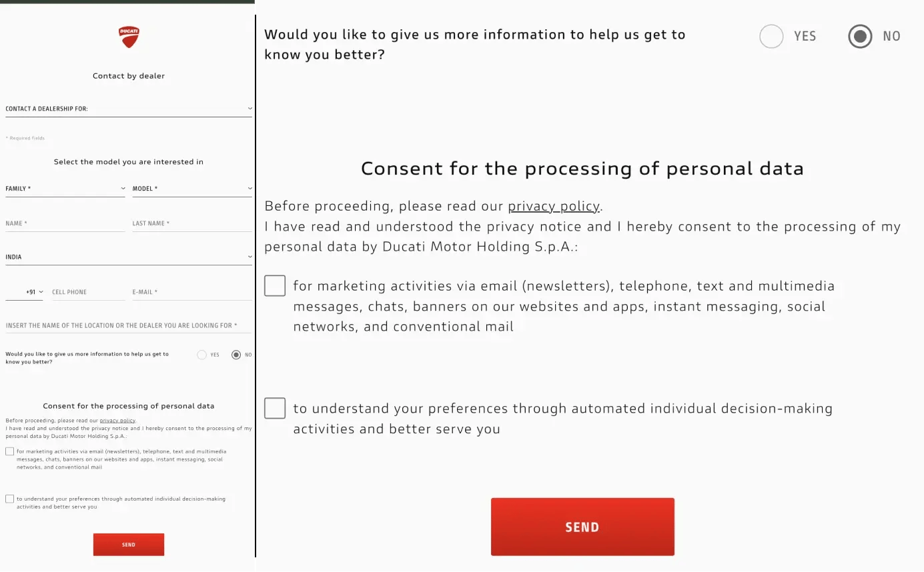The width and height of the screenshot is (924, 572).
Task: Expand the Model dropdown
Action: [192, 189]
